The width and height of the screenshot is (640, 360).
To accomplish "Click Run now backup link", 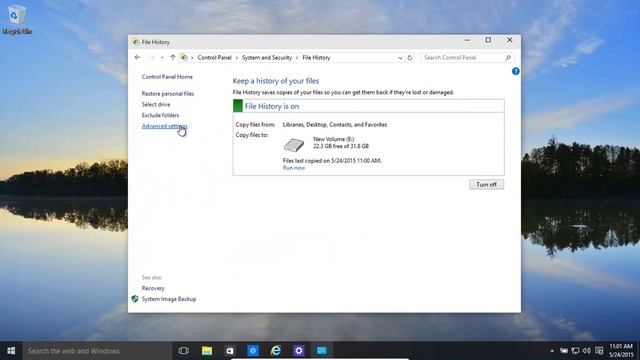I will 294,168.
